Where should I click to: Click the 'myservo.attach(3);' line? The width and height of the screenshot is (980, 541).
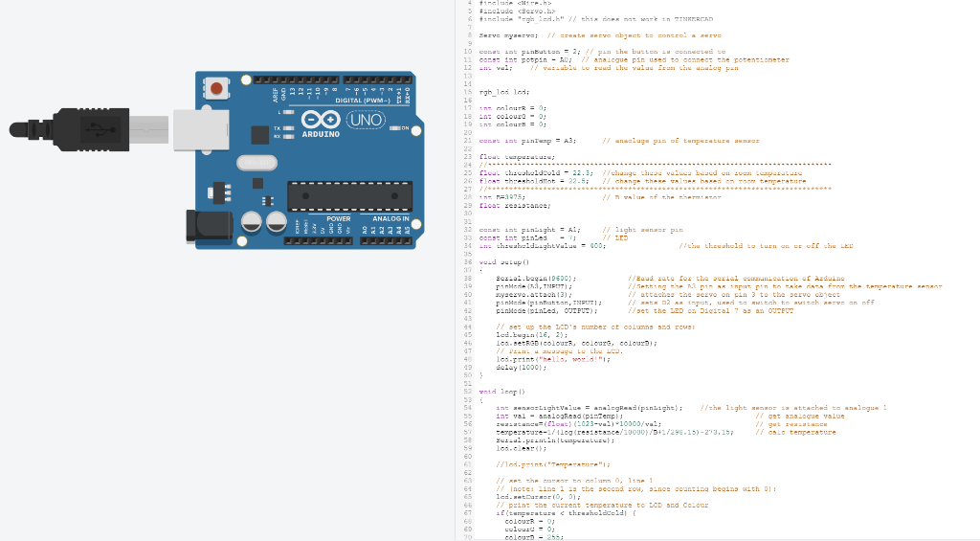click(534, 295)
